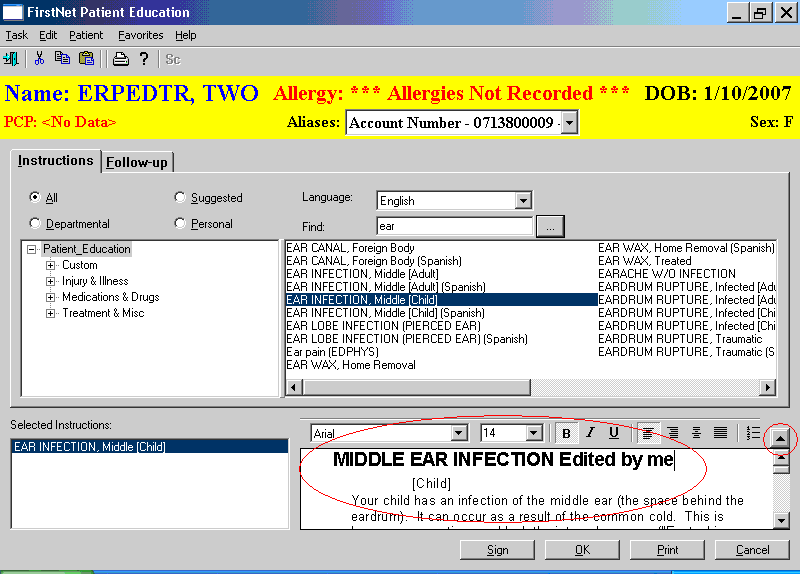The width and height of the screenshot is (800, 574).
Task: Click the Exit door toolbar icon
Action: point(11,59)
